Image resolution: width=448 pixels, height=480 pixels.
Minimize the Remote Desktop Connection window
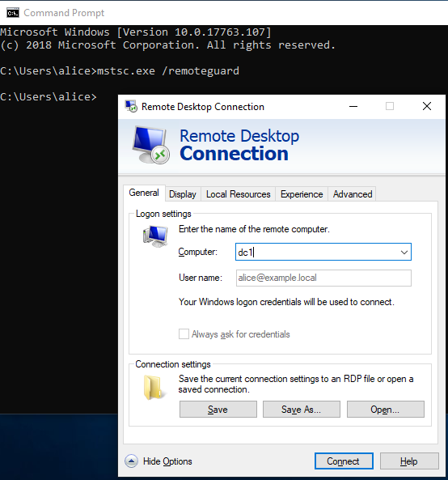coord(353,107)
